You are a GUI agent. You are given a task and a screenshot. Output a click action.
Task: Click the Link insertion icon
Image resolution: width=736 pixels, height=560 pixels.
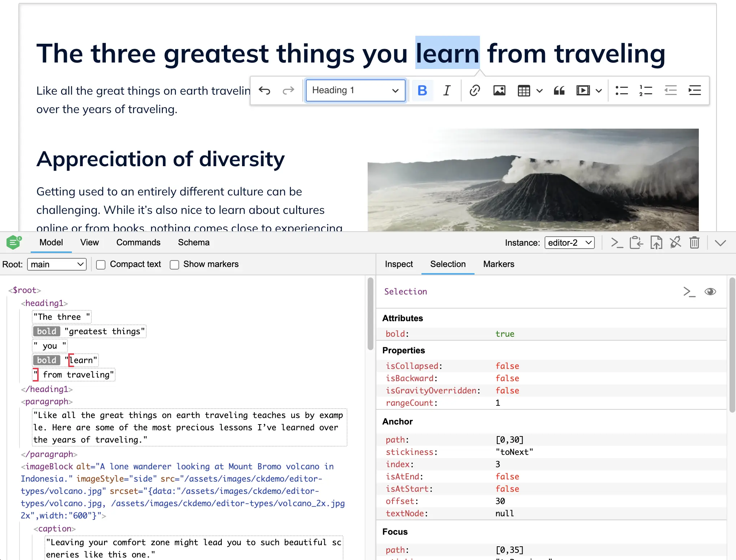[474, 89]
